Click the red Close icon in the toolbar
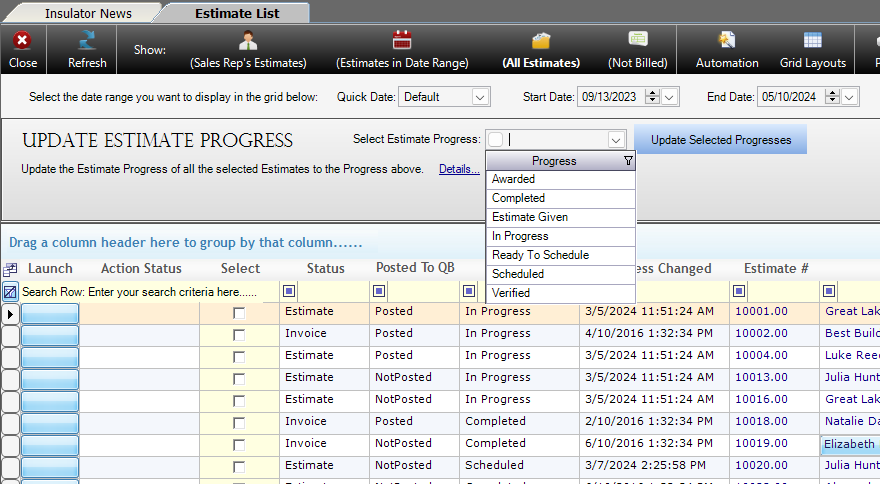The width and height of the screenshot is (880, 484). click(22, 40)
